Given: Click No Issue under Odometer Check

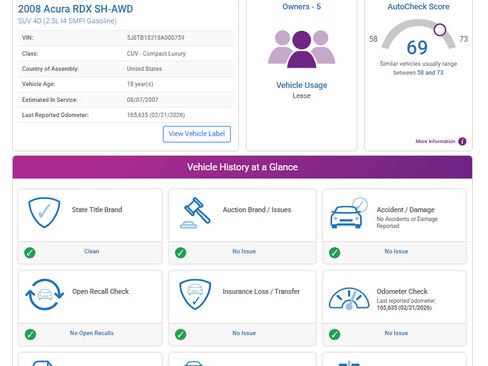Looking at the screenshot, I should click(x=396, y=333).
